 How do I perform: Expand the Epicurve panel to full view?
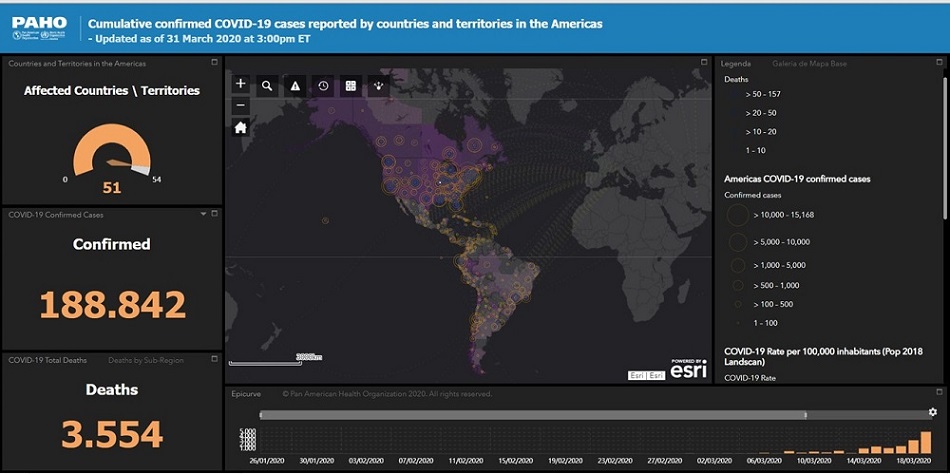938,393
